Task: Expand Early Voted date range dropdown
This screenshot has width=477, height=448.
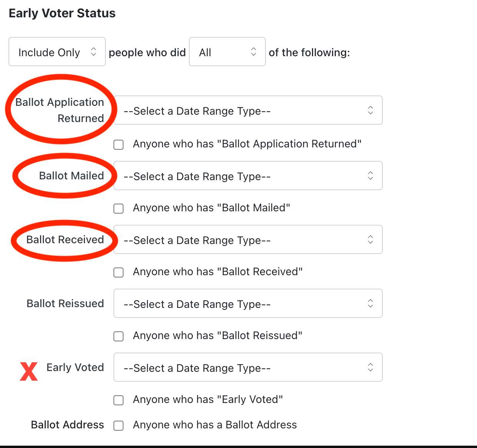Action: click(248, 368)
